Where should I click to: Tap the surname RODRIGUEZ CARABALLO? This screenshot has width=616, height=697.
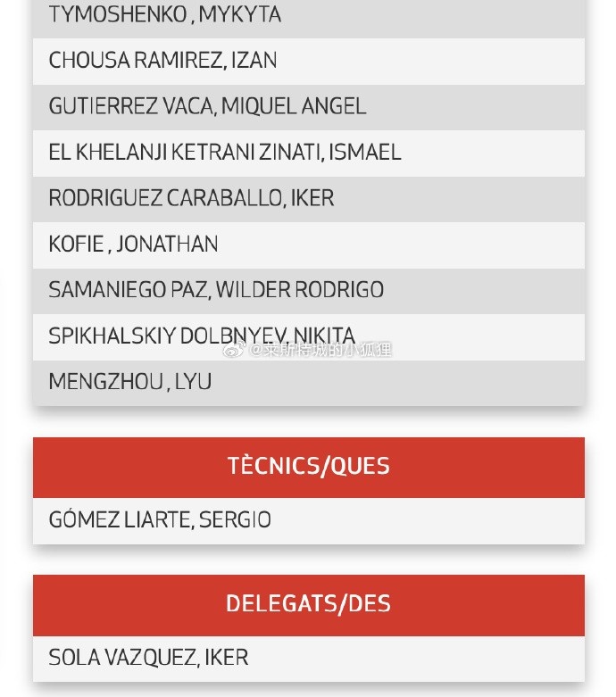coord(166,198)
